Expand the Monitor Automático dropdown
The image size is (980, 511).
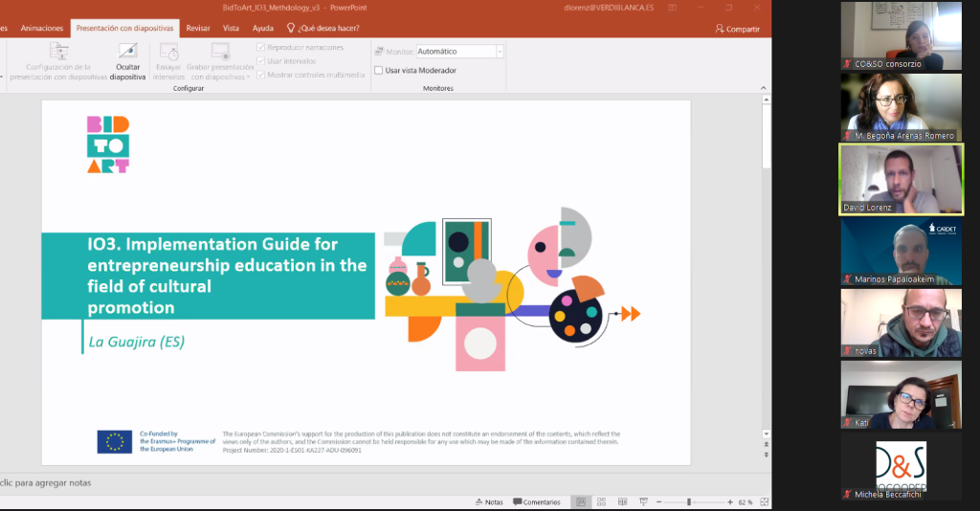pyautogui.click(x=500, y=51)
